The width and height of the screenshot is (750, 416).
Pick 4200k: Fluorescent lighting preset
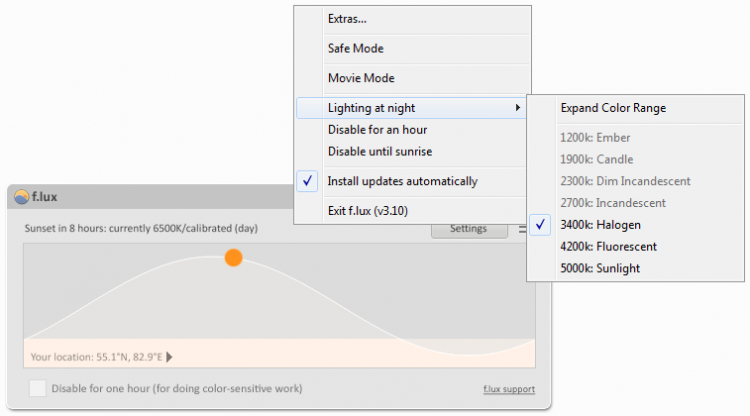(x=609, y=246)
